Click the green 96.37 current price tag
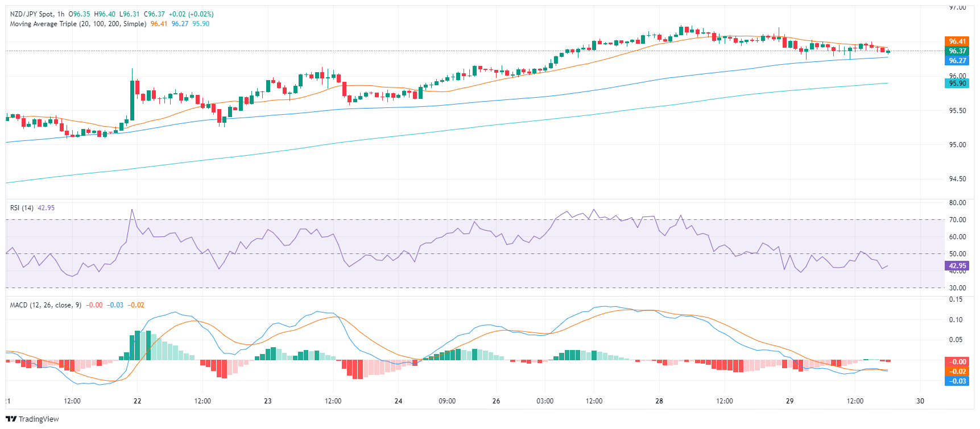The height and width of the screenshot is (429, 980). pos(957,51)
